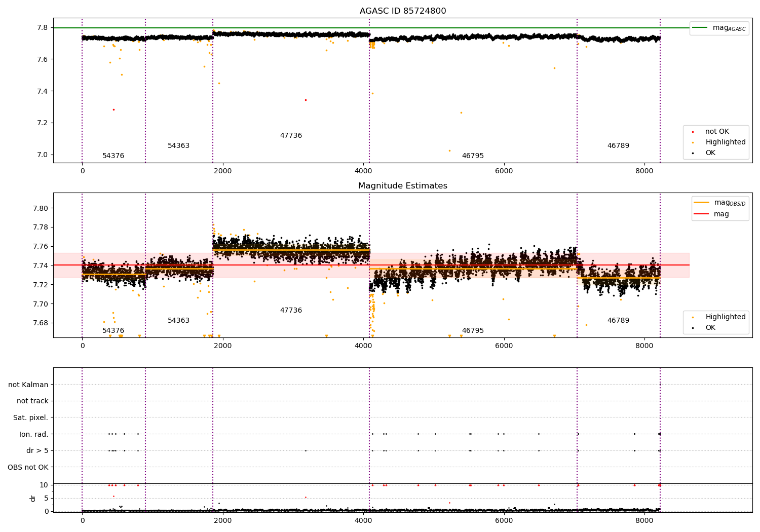The width and height of the screenshot is (760, 532).
Task: Click obsid label 46795 in the Magnitude Estimates plot
Action: click(x=473, y=331)
